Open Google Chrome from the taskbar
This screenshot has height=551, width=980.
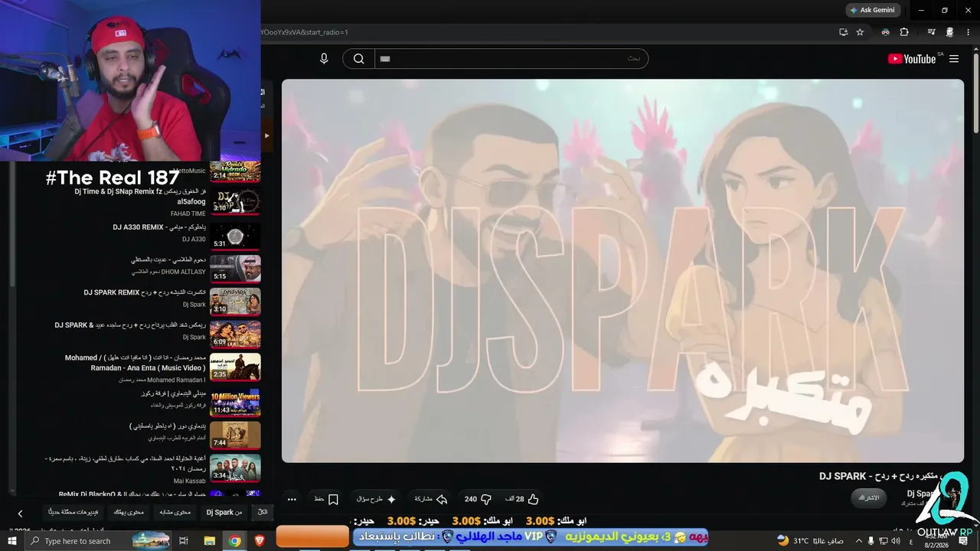coord(234,541)
